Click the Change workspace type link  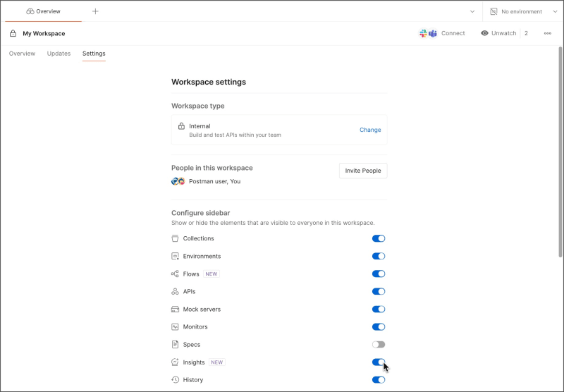pos(370,130)
